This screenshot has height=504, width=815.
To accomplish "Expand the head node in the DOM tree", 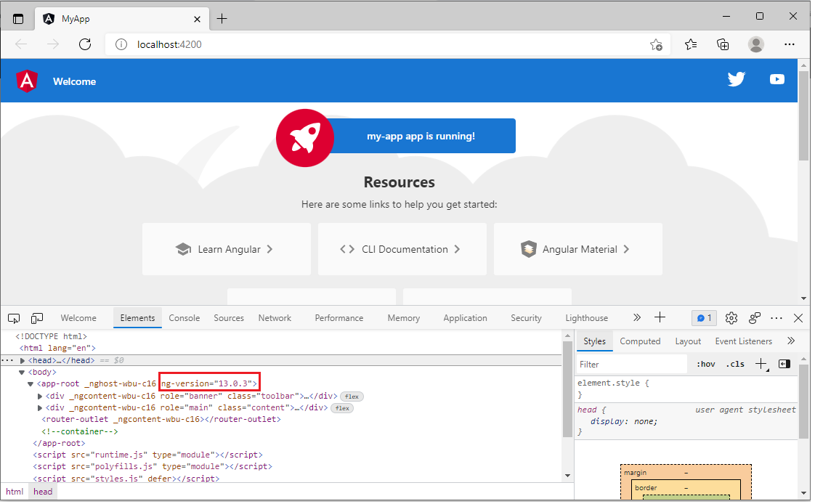I will point(23,362).
